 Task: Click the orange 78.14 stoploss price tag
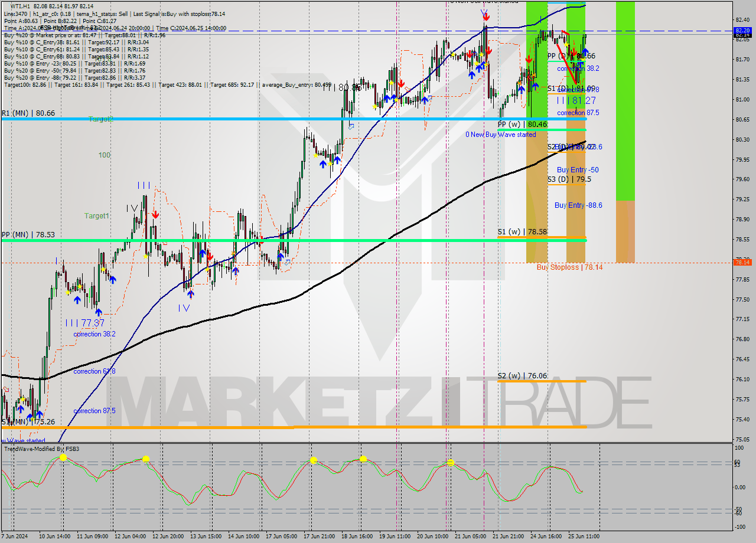pos(743,262)
